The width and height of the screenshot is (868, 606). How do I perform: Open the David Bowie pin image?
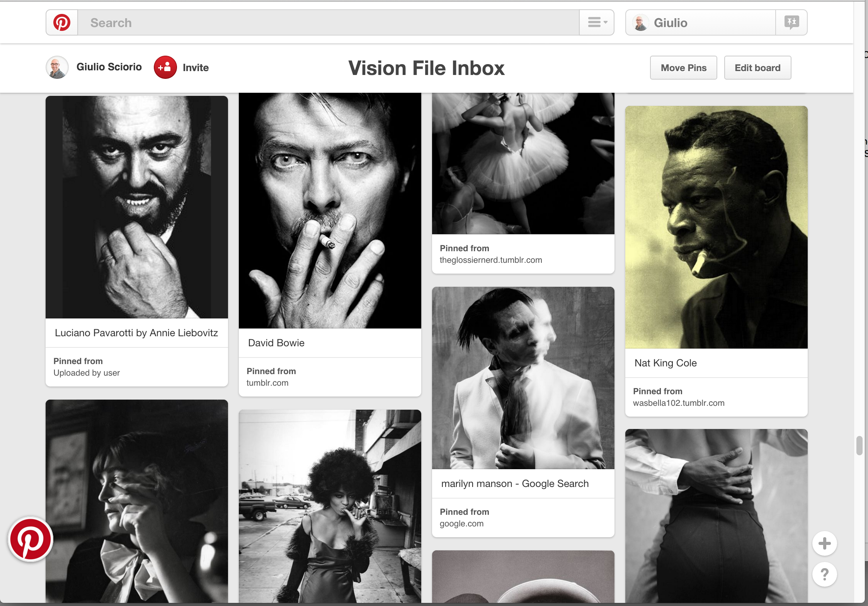click(330, 211)
